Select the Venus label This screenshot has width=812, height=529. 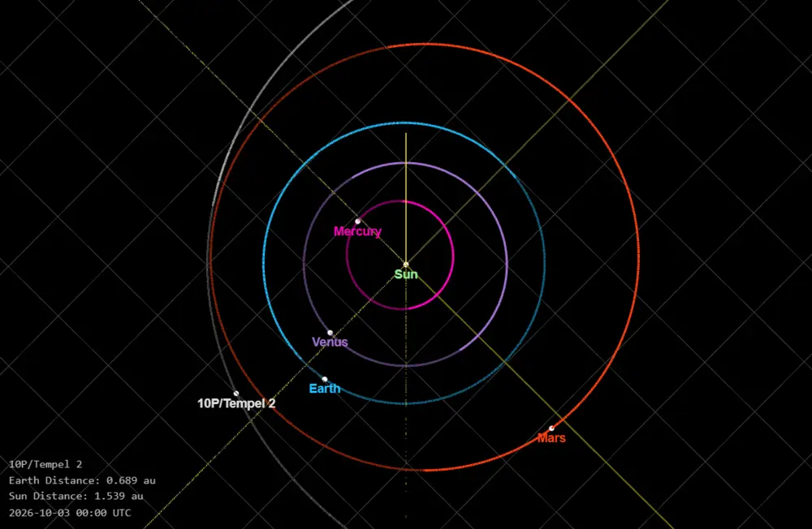pyautogui.click(x=330, y=342)
